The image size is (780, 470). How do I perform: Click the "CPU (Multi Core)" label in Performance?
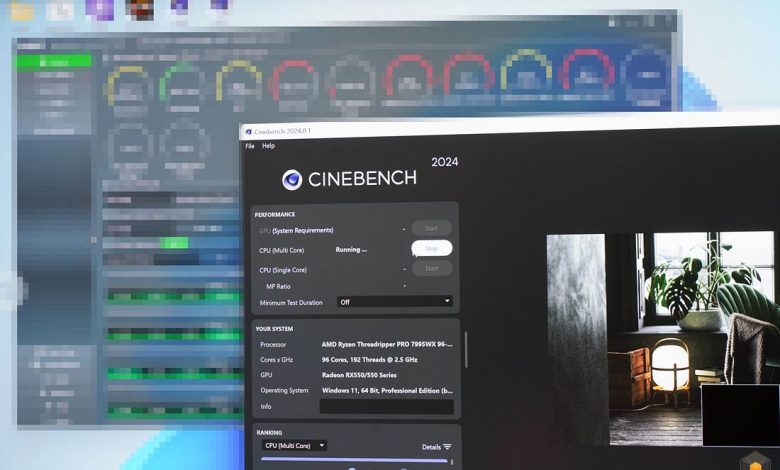[282, 250]
